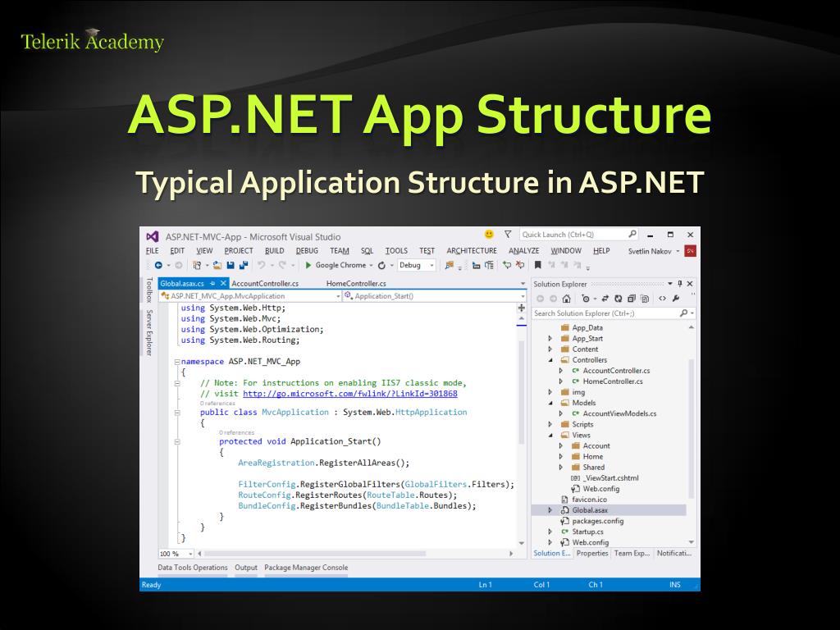
Task: Open the Google Chrome browser dropdown arrow
Action: [371, 266]
